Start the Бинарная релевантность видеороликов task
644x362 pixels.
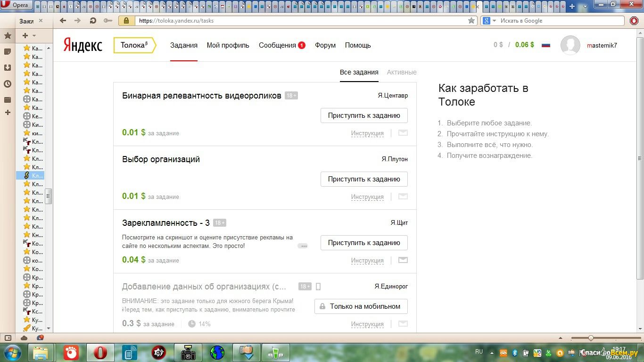[364, 115]
